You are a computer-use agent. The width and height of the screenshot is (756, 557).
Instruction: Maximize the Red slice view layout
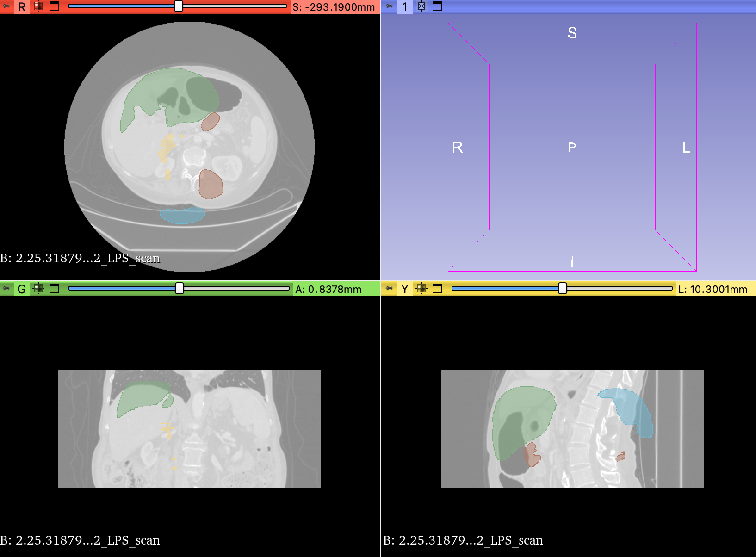(54, 6)
